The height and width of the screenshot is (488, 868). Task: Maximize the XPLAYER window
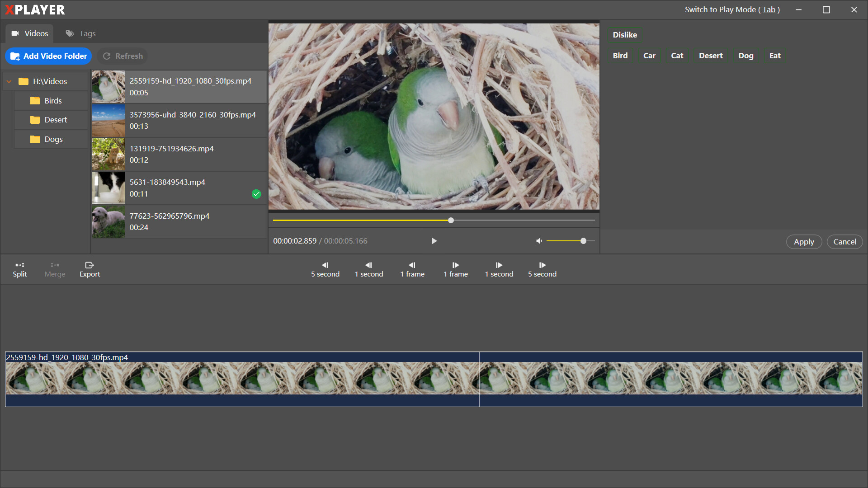pyautogui.click(x=826, y=9)
